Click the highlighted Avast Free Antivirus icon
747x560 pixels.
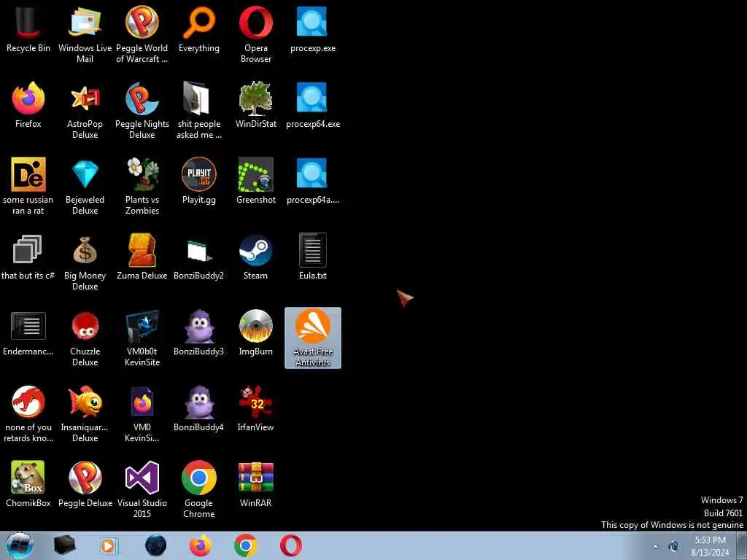point(312,338)
